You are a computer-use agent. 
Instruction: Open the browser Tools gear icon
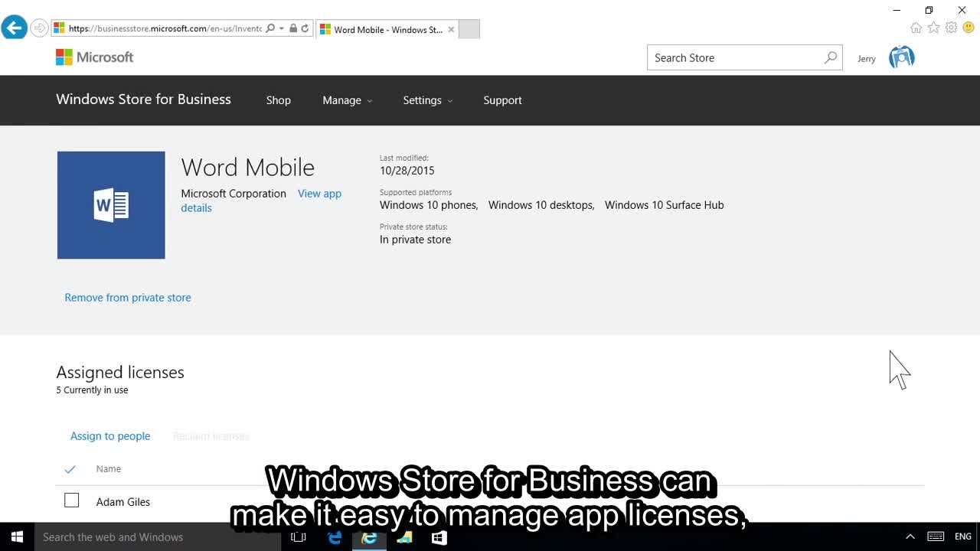(x=951, y=28)
